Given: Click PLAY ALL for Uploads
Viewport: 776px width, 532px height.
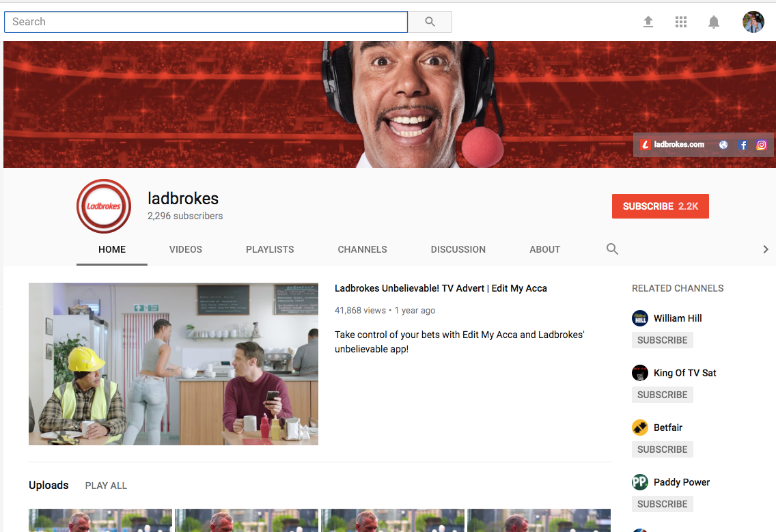Looking at the screenshot, I should click(106, 486).
